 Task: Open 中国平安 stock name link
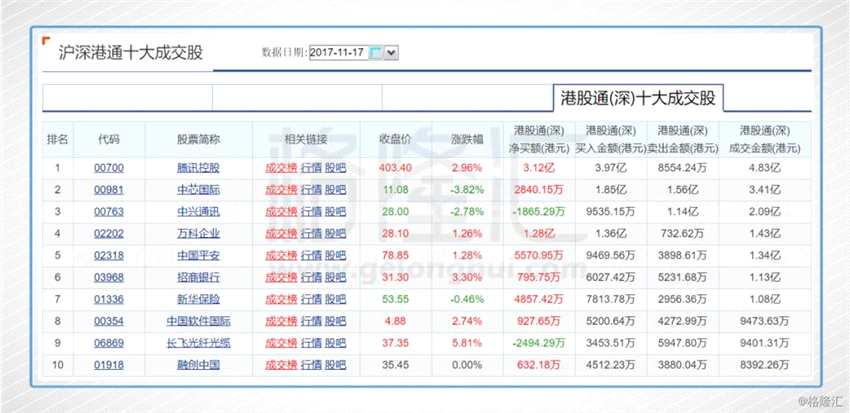[x=198, y=255]
